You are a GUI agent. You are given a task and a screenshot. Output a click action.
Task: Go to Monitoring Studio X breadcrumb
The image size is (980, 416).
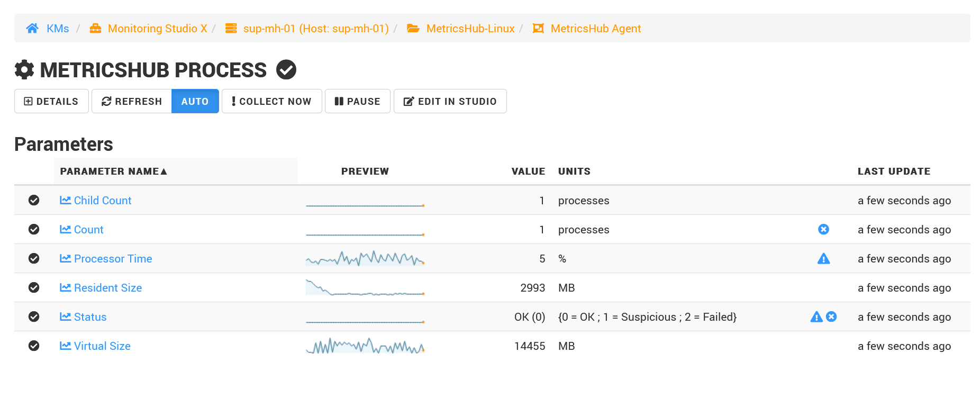(157, 28)
